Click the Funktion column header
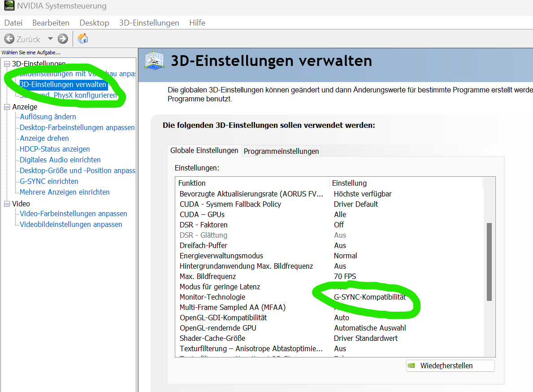 252,183
